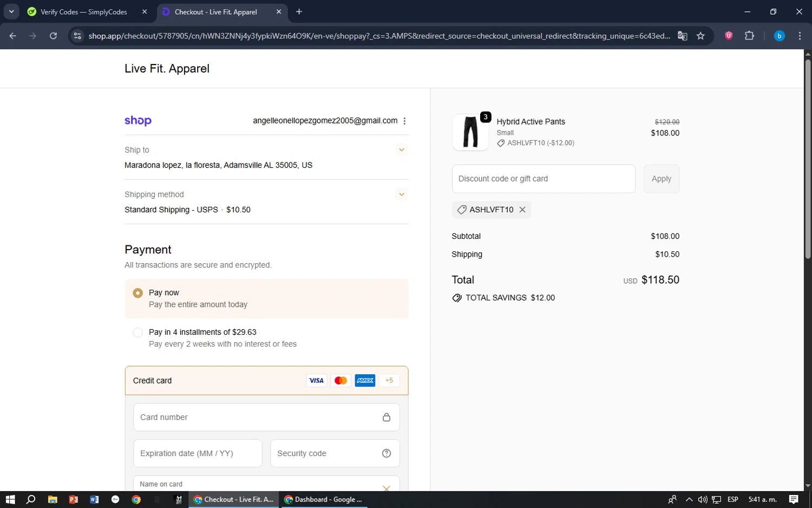Click the Standard Shipping - USPS text

pyautogui.click(x=171, y=210)
